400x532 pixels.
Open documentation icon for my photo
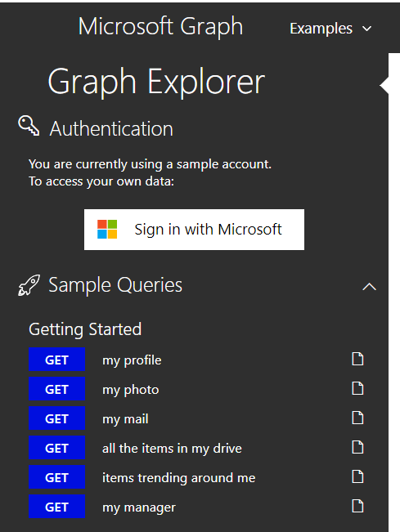pos(357,388)
